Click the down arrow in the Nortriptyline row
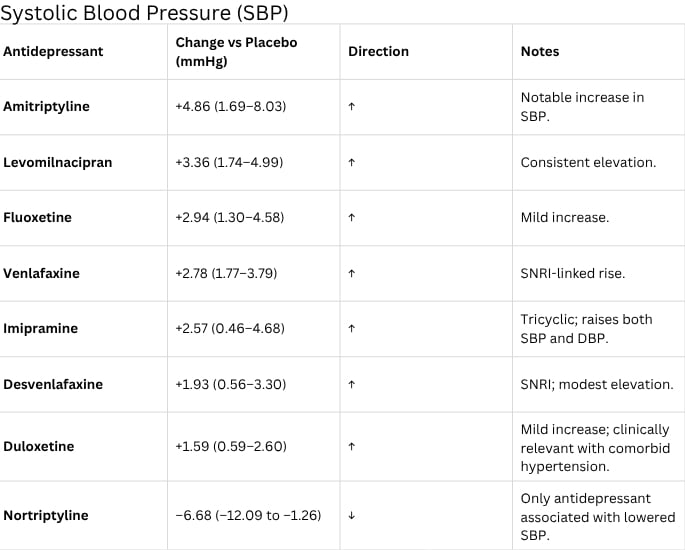This screenshot has height=550, width=685. tap(351, 516)
